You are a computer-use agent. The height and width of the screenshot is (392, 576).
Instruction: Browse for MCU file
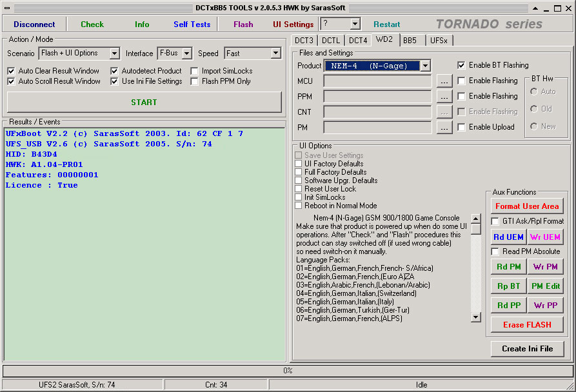coord(444,81)
